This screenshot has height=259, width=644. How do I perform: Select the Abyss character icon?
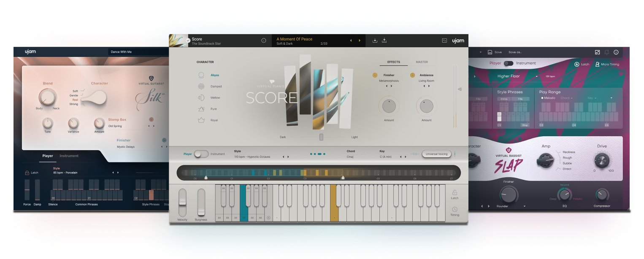click(202, 75)
